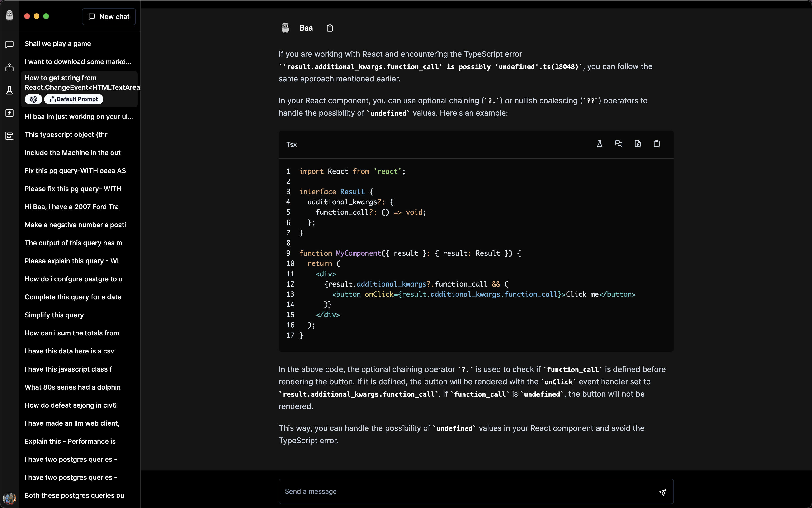Screen dimensions: 812x508
Task: Open chat 'What 80s series had a dolphin'
Action: click(79, 387)
